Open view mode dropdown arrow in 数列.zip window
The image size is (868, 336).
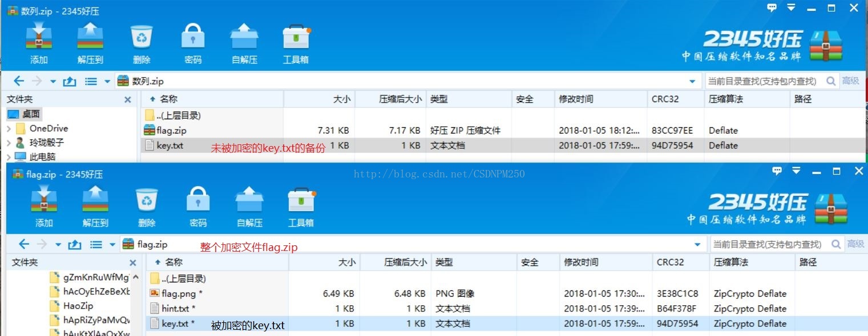click(x=107, y=82)
